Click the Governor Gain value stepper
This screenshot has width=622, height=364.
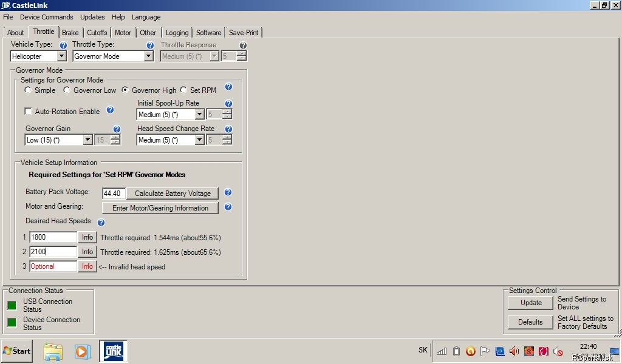click(x=115, y=140)
